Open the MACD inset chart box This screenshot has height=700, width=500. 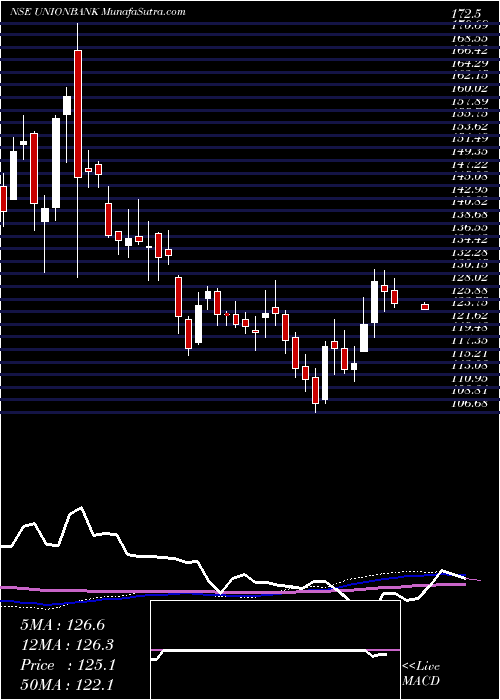click(275, 650)
